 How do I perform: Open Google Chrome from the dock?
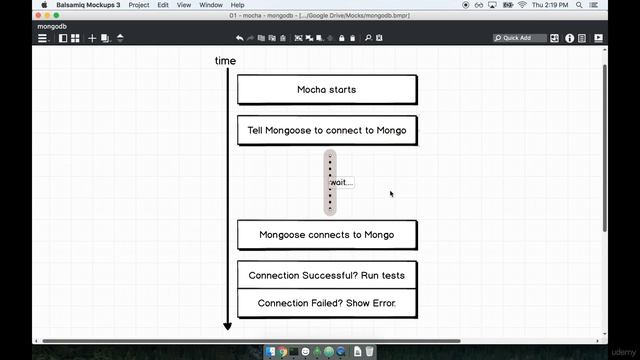(282, 351)
